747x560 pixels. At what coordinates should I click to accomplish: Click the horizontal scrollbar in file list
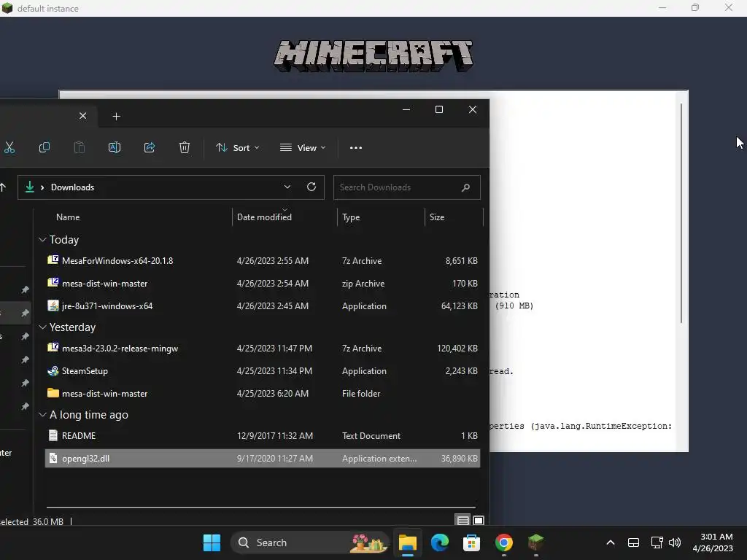(260, 507)
